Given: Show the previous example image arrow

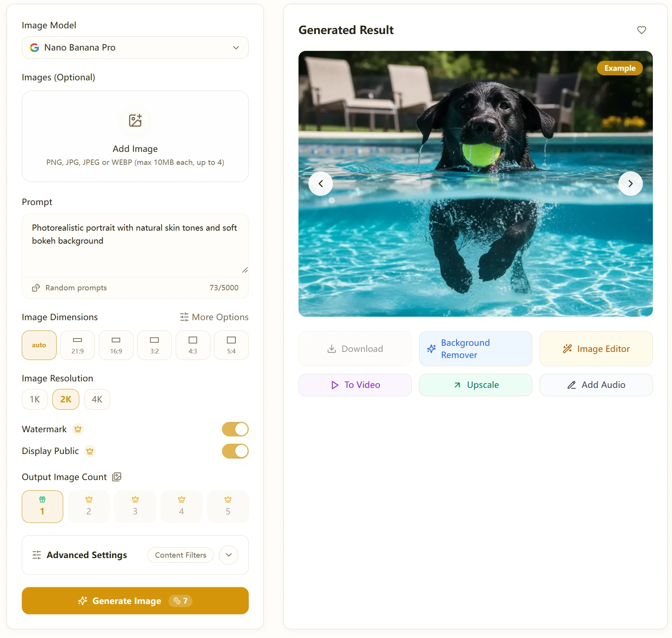Looking at the screenshot, I should (321, 184).
